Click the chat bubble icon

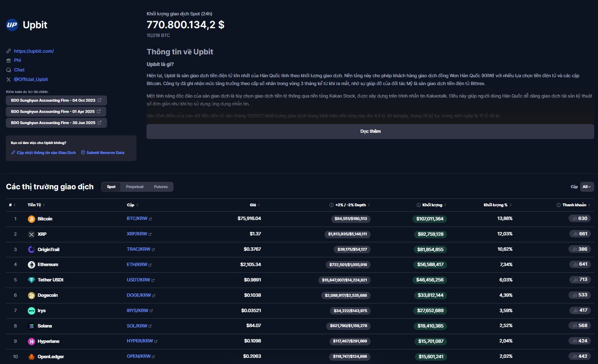[9, 70]
